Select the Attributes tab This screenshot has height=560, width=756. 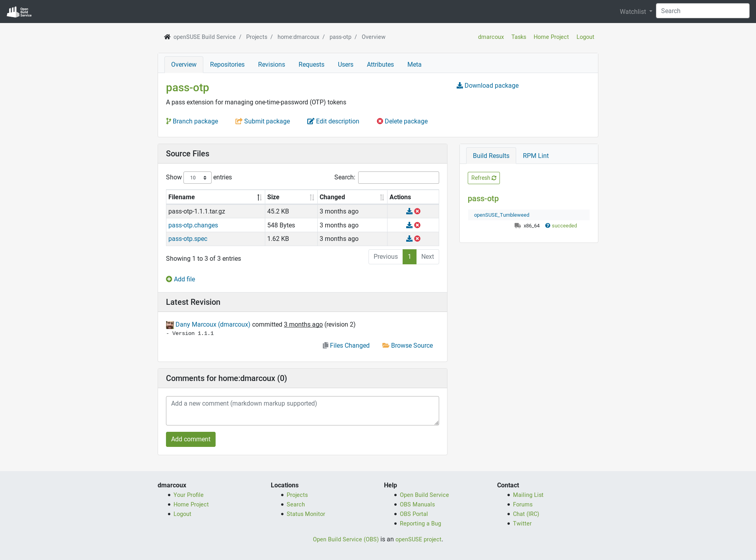click(380, 65)
